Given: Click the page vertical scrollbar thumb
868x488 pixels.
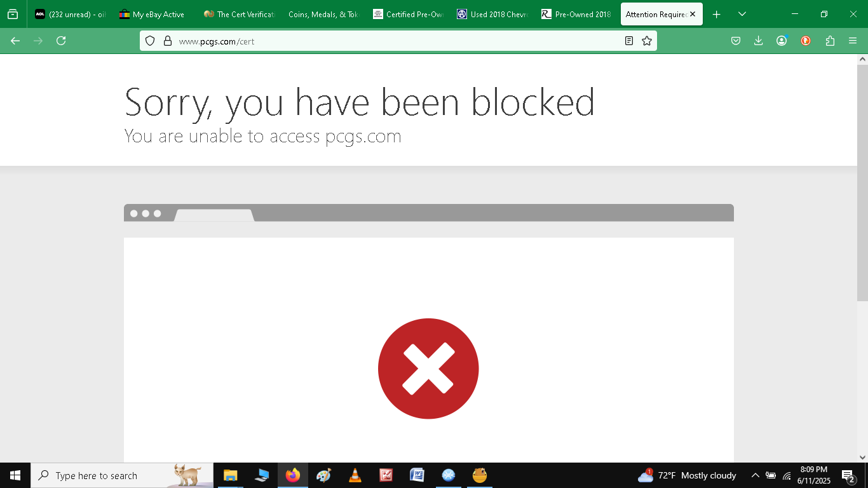Looking at the screenshot, I should click(862, 182).
